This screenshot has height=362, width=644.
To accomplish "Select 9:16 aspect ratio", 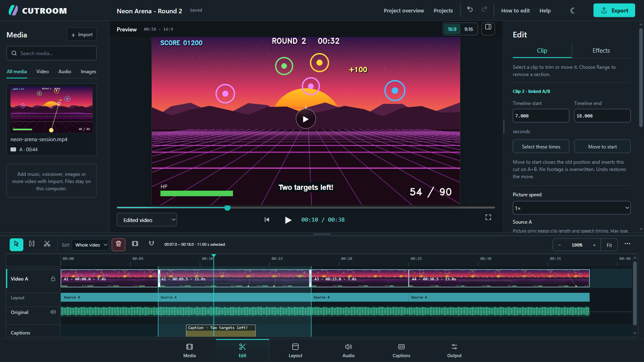I will point(469,29).
